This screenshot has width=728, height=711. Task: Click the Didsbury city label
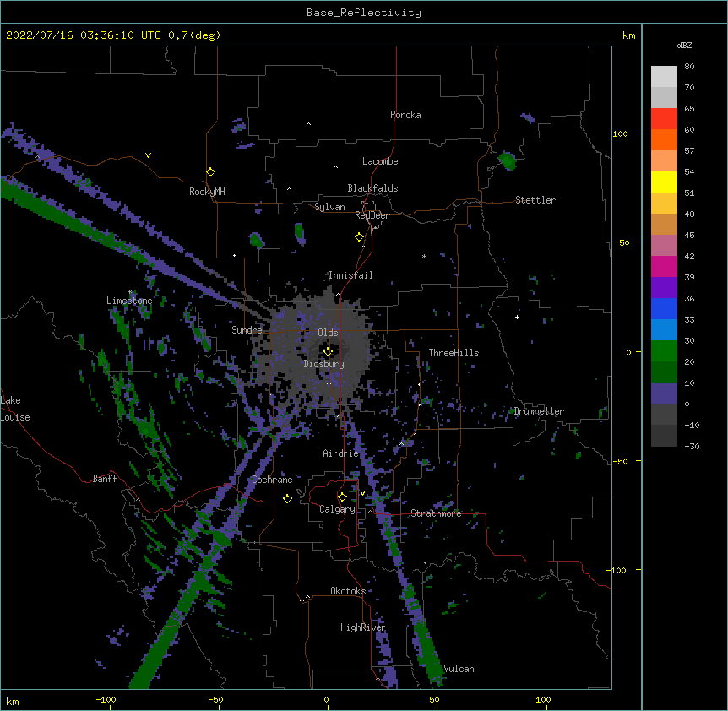[x=324, y=364]
